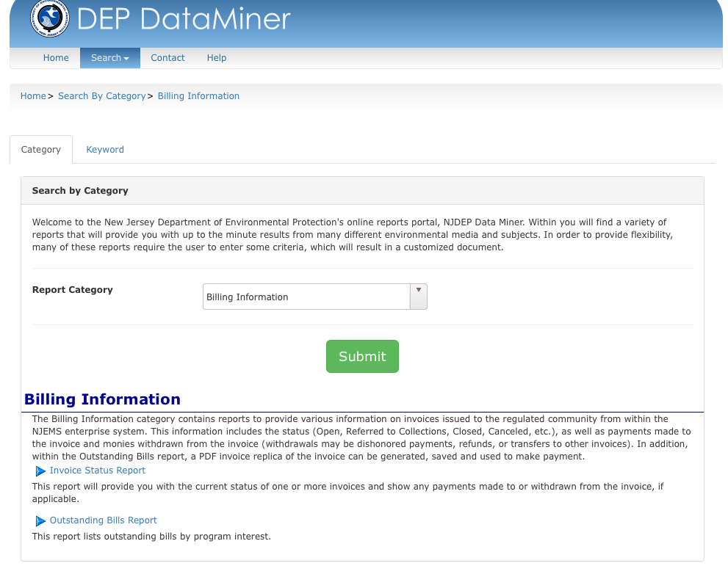The width and height of the screenshot is (728, 574).
Task: Select the Category tab
Action: pyautogui.click(x=41, y=150)
